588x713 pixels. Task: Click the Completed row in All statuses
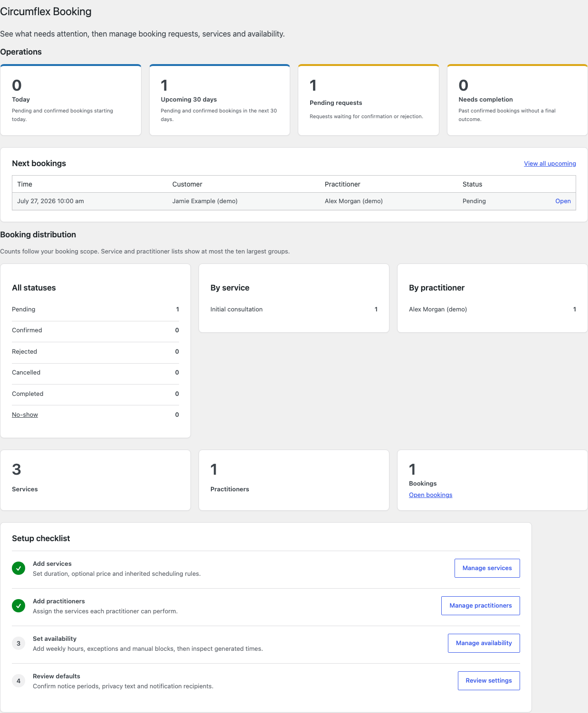tap(95, 394)
